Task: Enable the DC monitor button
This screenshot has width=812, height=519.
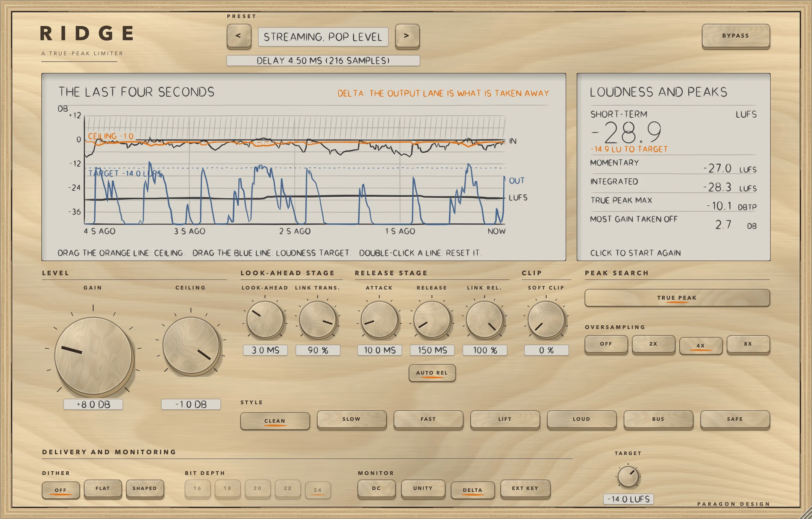Action: coord(376,489)
